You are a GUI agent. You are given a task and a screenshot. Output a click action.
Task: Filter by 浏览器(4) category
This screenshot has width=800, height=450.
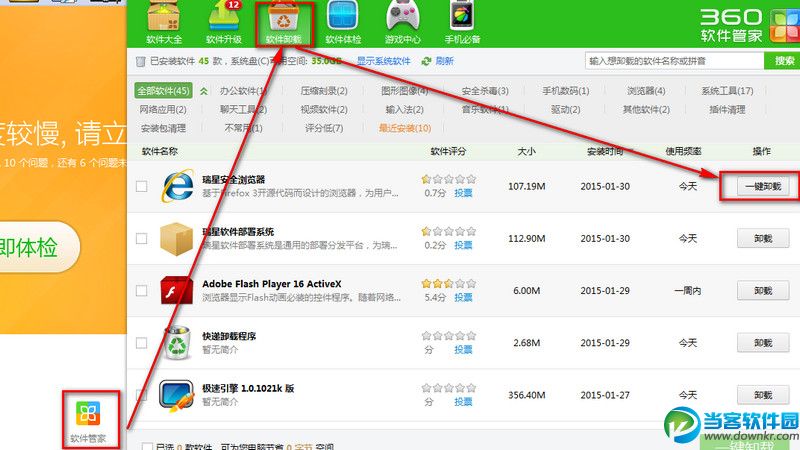tap(646, 91)
